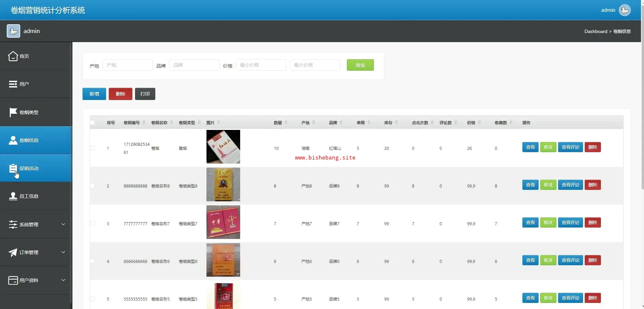This screenshot has width=644, height=309.
Task: Sort table by 收藏数 column
Action: tap(511, 123)
